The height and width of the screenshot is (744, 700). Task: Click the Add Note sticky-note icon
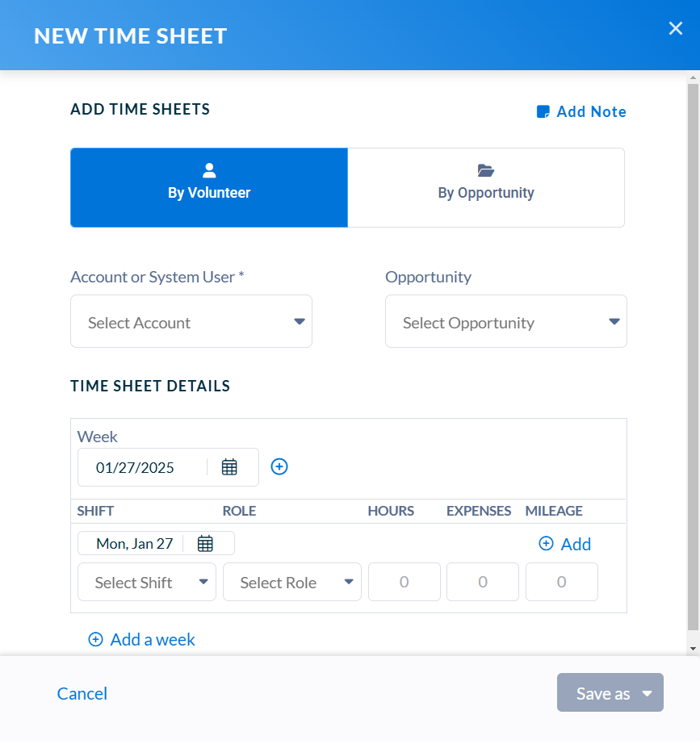click(x=543, y=112)
